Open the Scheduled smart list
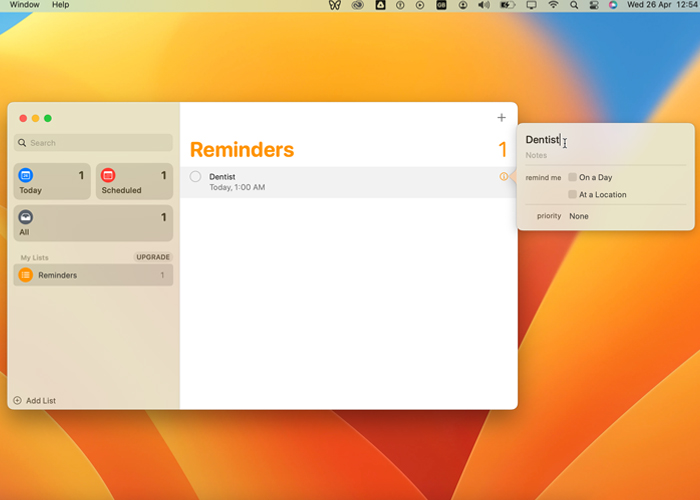 134,181
